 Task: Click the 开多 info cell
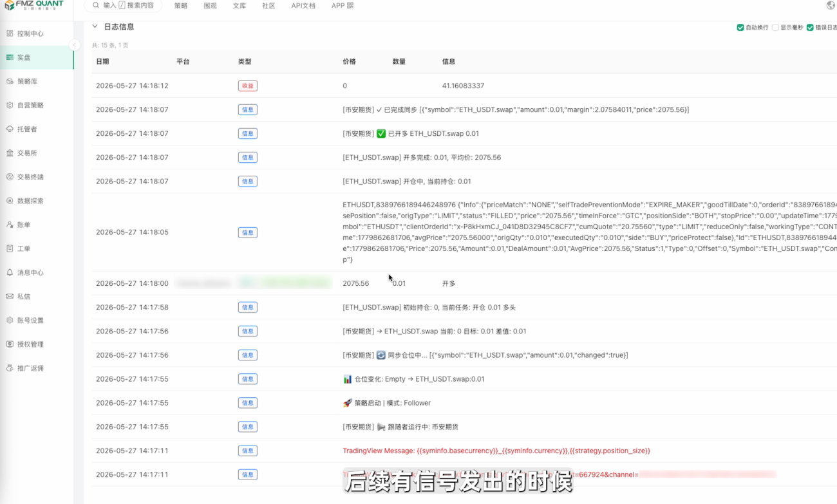tap(449, 283)
